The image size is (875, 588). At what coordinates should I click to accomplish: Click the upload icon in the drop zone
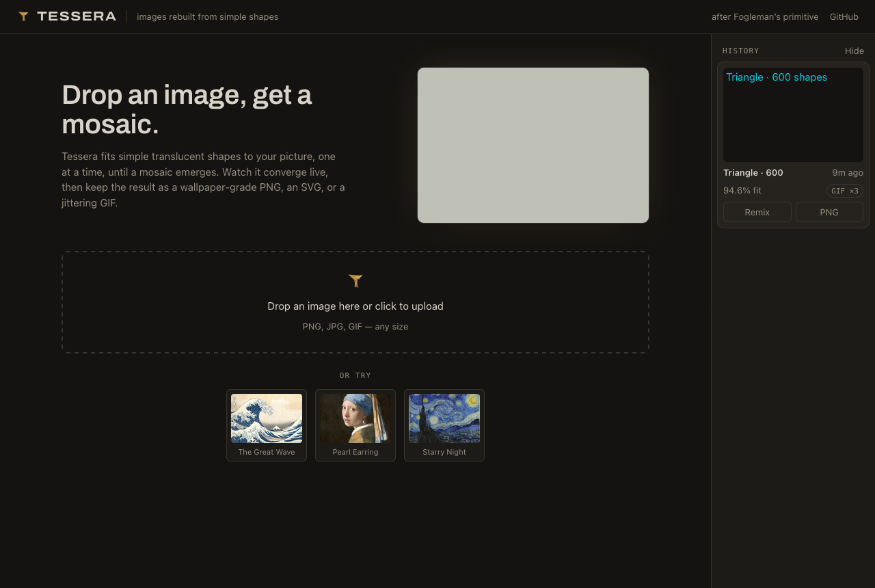355,280
